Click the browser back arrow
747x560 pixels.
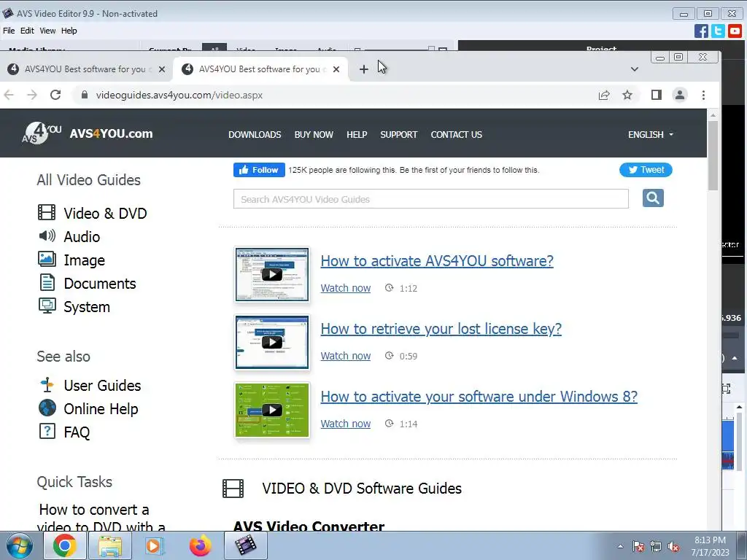[x=9, y=95]
